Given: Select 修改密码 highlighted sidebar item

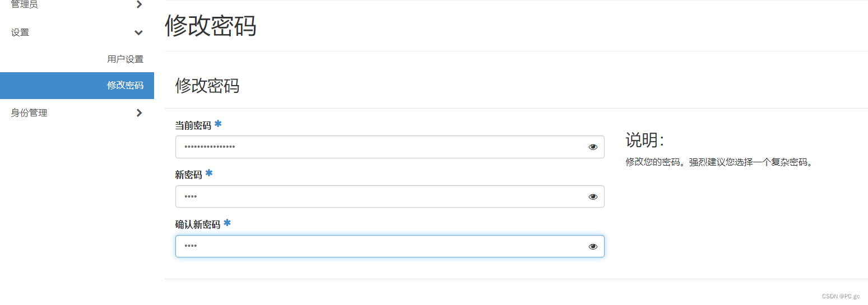Looking at the screenshot, I should coord(77,86).
